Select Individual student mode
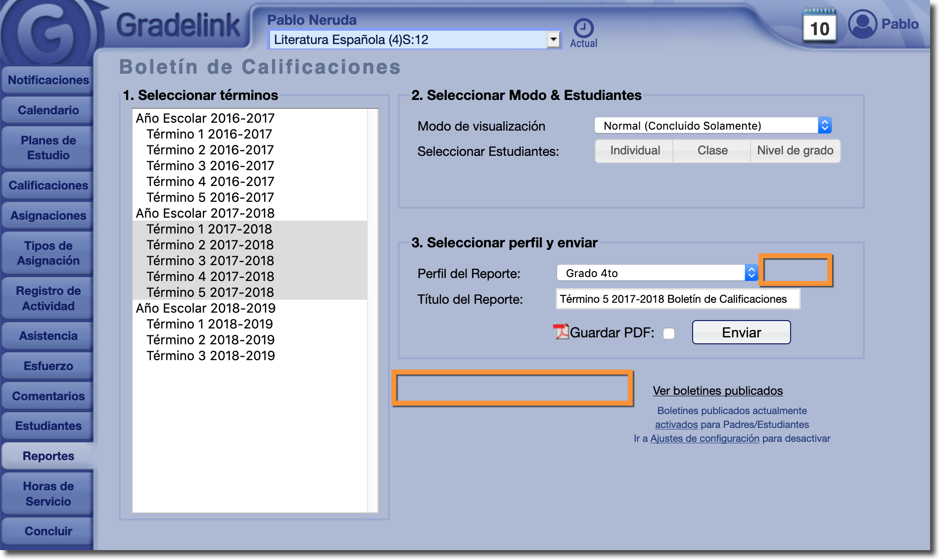The width and height of the screenshot is (940, 560). pyautogui.click(x=635, y=151)
